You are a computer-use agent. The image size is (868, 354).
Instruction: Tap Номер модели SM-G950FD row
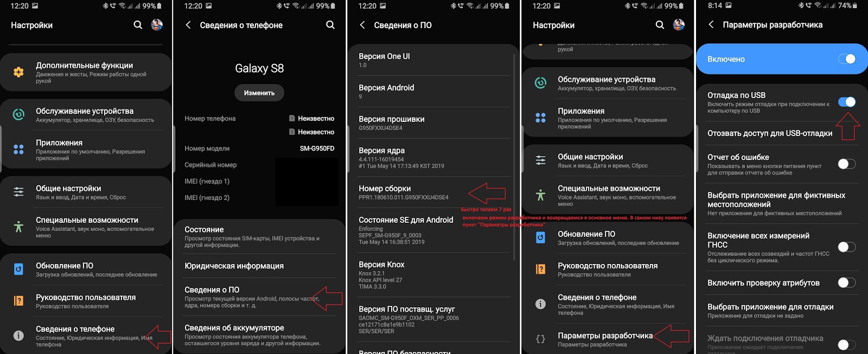pyautogui.click(x=259, y=148)
